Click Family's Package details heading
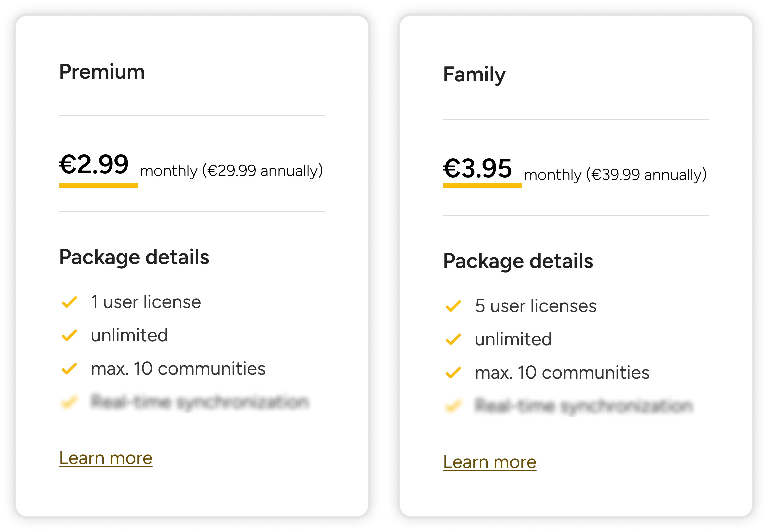 [518, 261]
